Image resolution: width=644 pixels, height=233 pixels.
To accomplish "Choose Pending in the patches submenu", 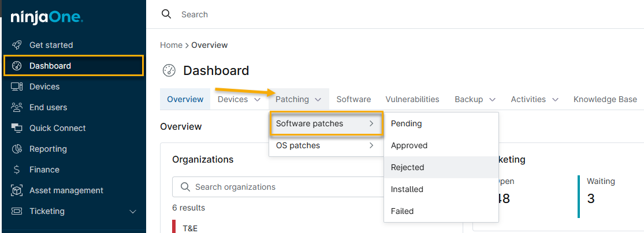I will (407, 123).
